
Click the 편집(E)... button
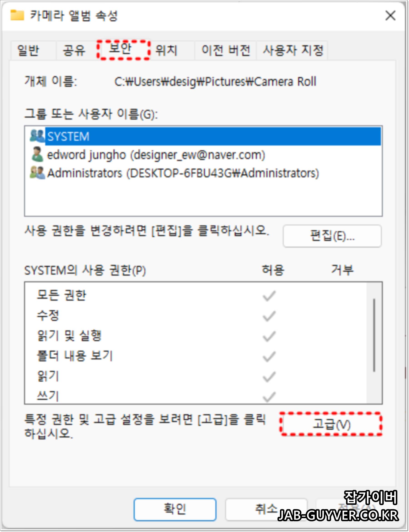tap(332, 236)
